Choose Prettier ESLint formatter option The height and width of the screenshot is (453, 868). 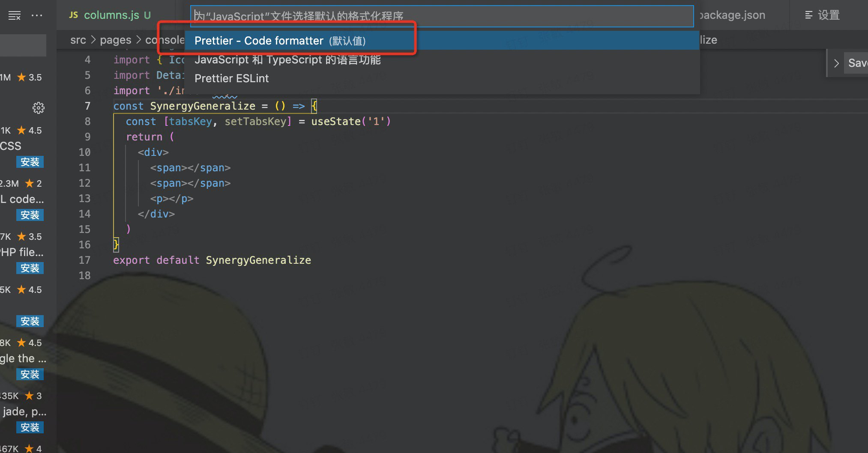[x=442, y=78]
